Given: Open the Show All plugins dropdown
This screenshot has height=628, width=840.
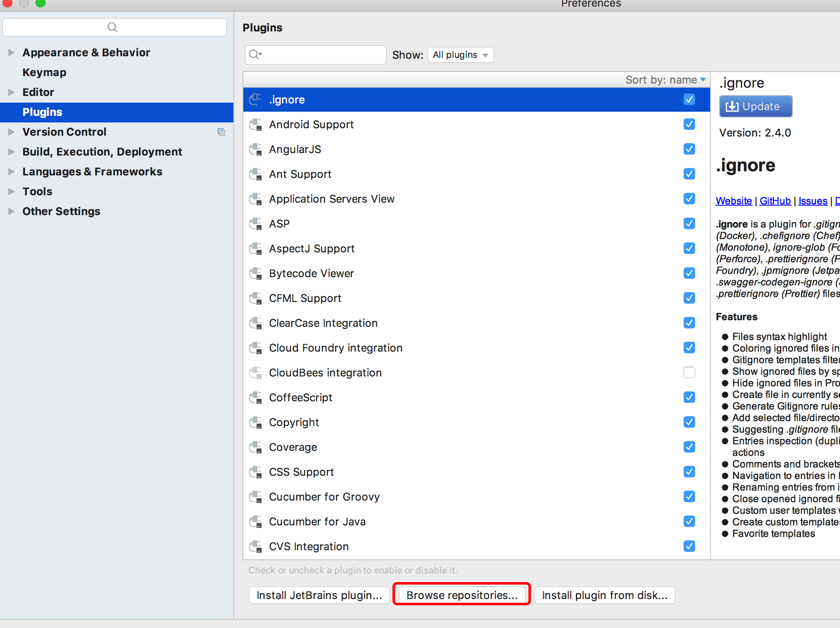Looking at the screenshot, I should click(x=461, y=55).
